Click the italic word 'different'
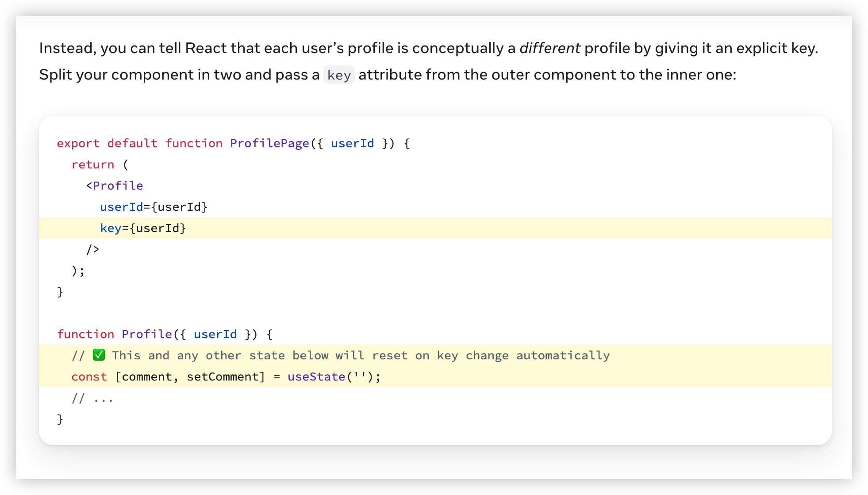This screenshot has height=495, width=868. coord(549,48)
